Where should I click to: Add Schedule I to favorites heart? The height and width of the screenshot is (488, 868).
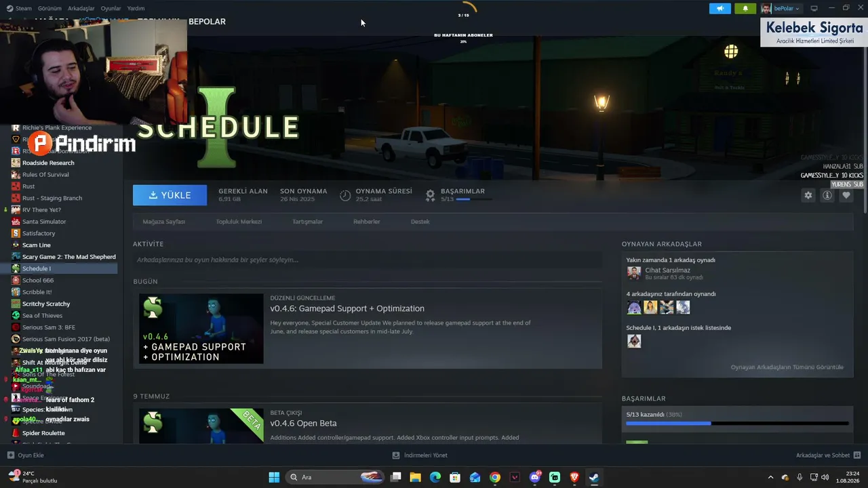point(846,195)
